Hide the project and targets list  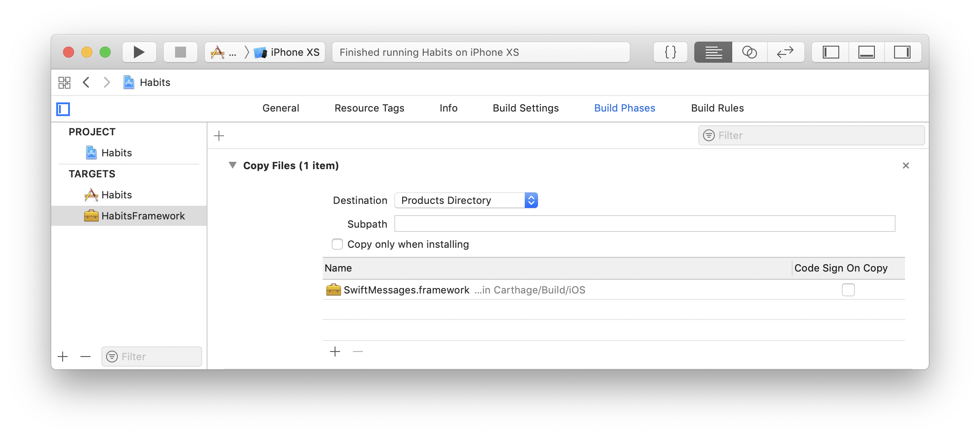(63, 109)
